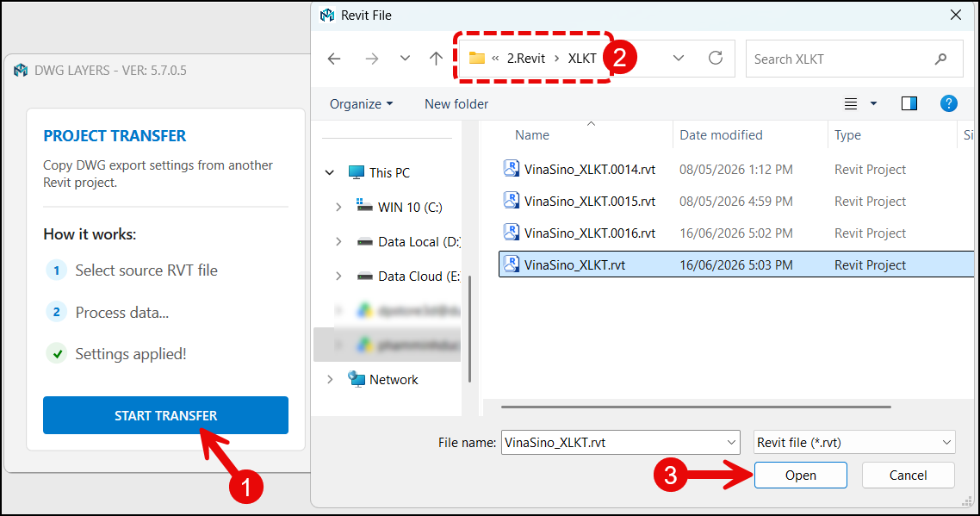Click START TRANSFER in DWG Layers window
The image size is (980, 516).
point(165,415)
